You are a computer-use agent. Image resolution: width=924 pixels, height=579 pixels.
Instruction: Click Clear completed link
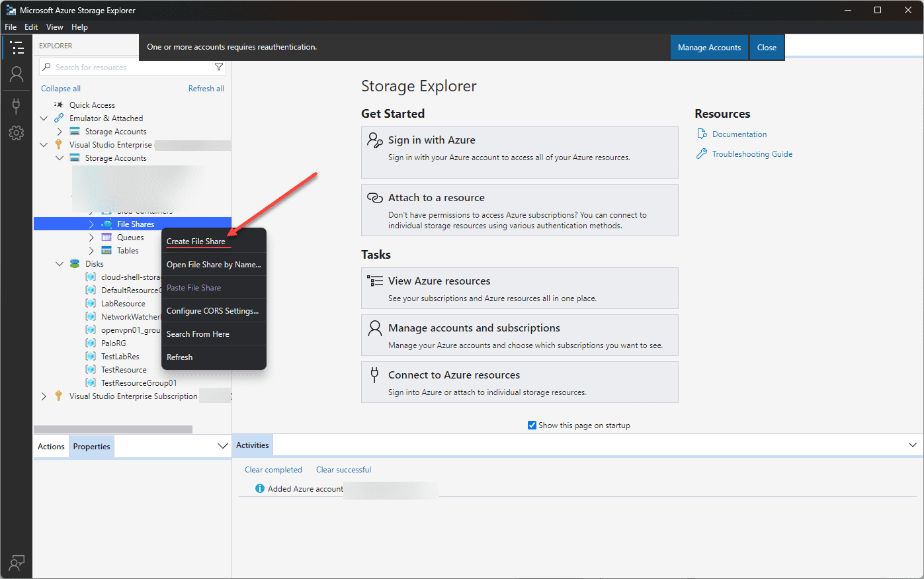coord(273,469)
